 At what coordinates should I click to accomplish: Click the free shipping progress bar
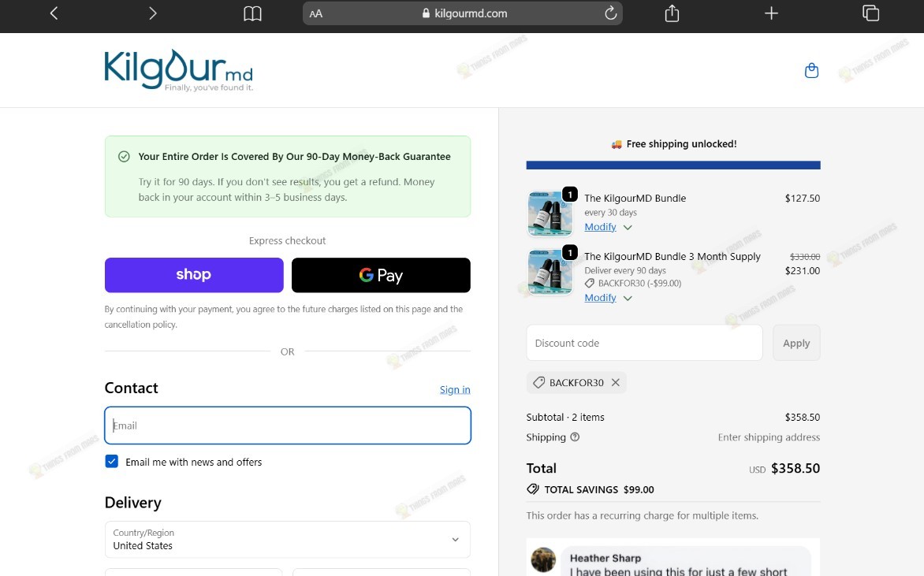[673, 165]
